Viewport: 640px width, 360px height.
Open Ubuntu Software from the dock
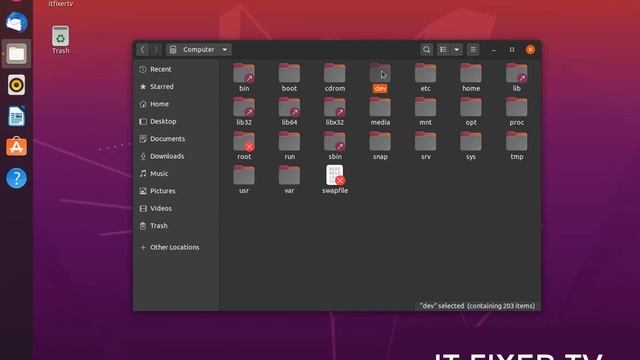click(x=16, y=147)
